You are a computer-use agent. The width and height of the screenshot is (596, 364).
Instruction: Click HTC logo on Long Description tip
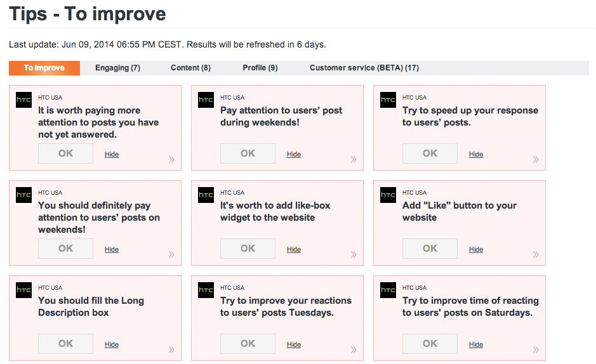[x=23, y=290]
